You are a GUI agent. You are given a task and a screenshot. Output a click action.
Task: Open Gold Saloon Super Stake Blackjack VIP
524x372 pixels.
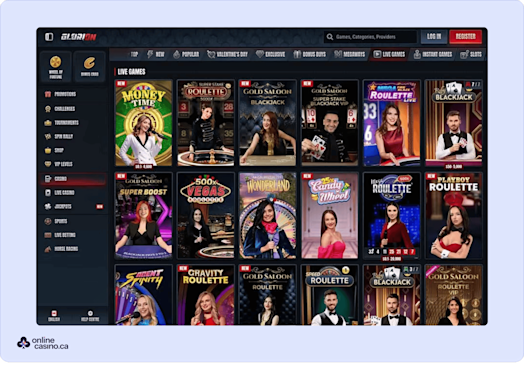330,123
